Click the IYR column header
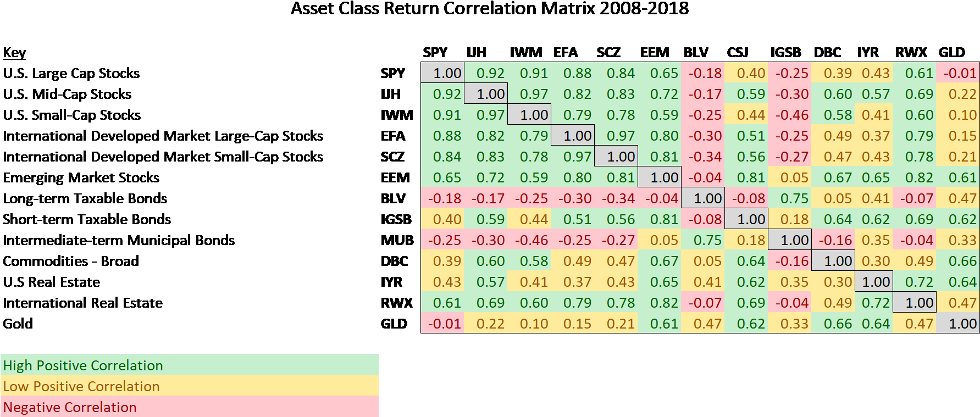 click(x=868, y=52)
